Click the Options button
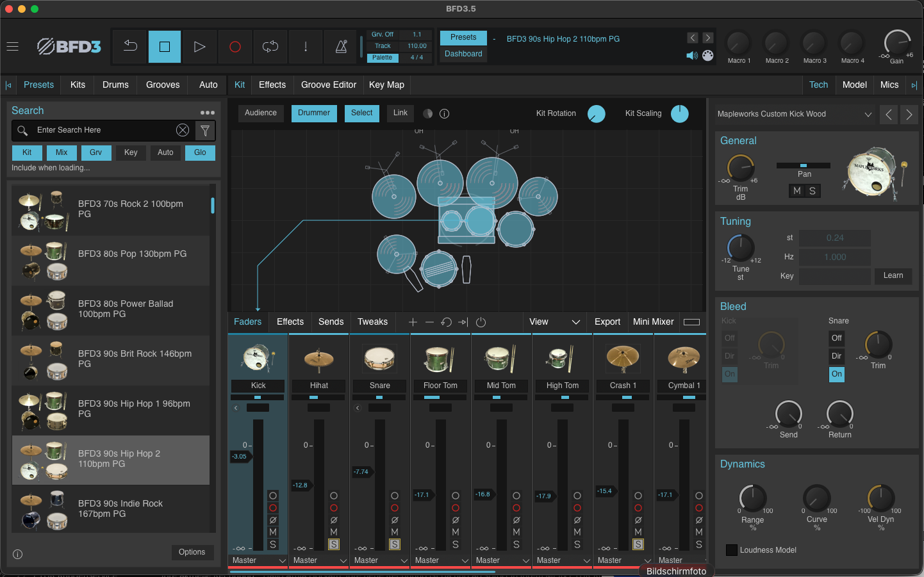The width and height of the screenshot is (924, 577). [x=192, y=552]
